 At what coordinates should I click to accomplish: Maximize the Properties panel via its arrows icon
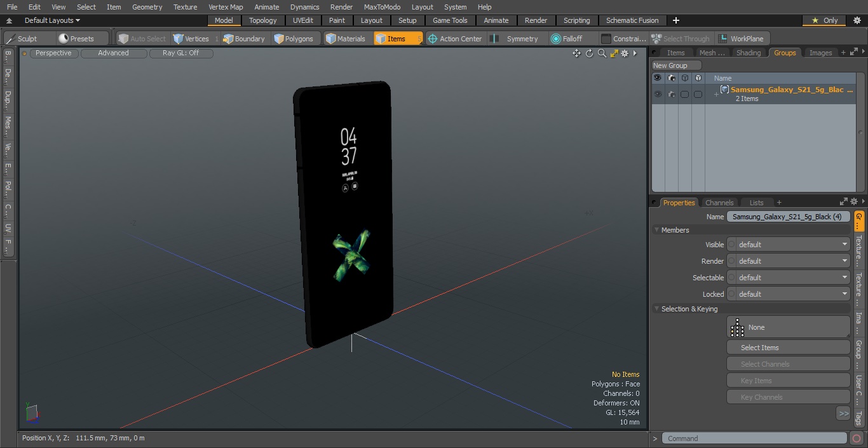[844, 202]
